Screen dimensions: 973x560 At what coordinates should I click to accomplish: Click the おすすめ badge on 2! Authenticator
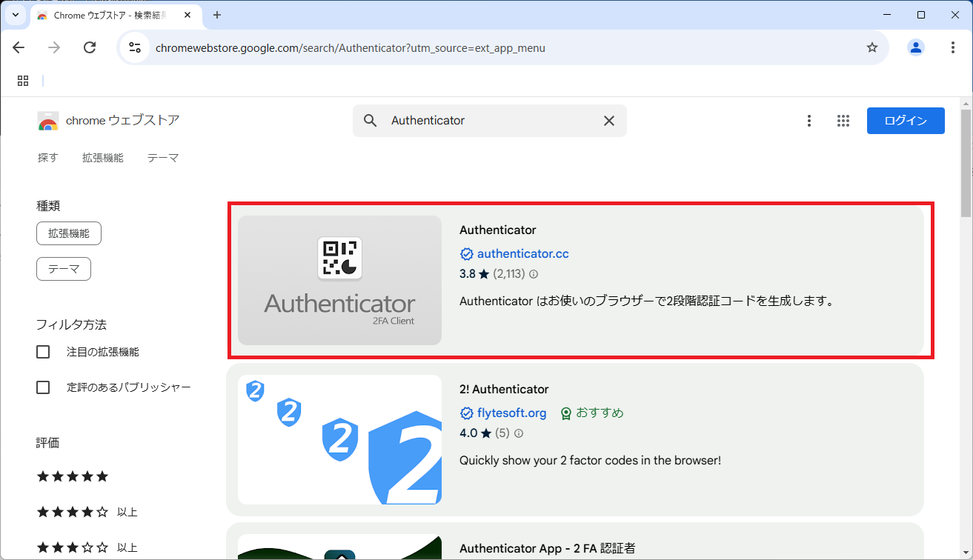tap(591, 413)
